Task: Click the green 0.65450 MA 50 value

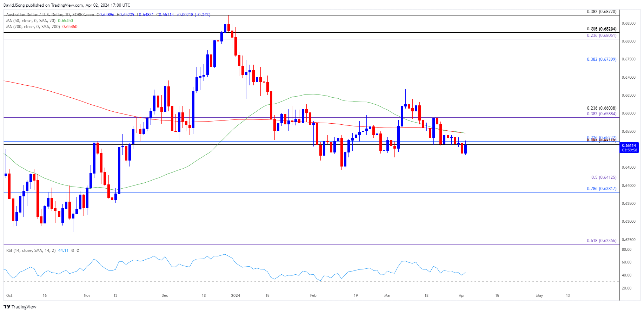Action: pyautogui.click(x=65, y=21)
